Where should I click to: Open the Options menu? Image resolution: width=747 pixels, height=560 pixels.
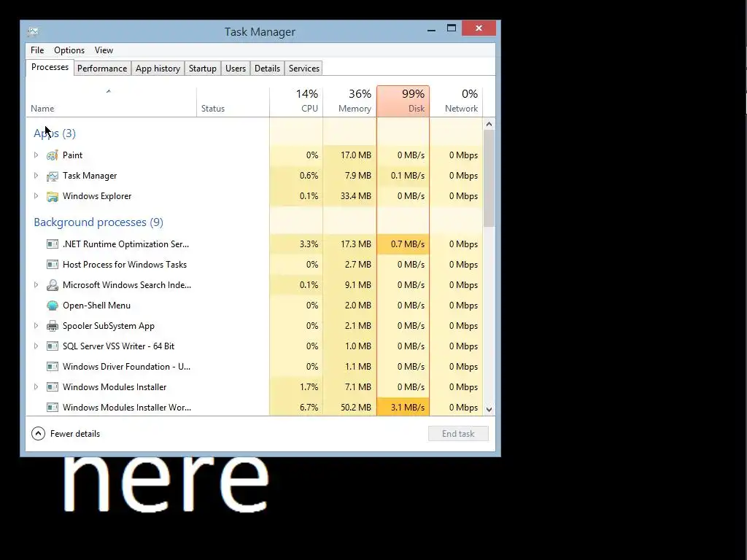pyautogui.click(x=69, y=50)
